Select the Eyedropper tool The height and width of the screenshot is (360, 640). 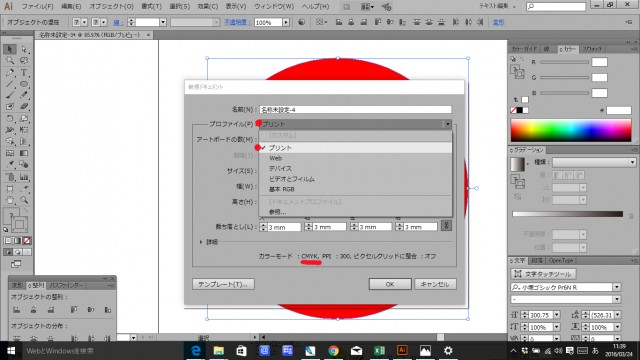click(x=10, y=164)
